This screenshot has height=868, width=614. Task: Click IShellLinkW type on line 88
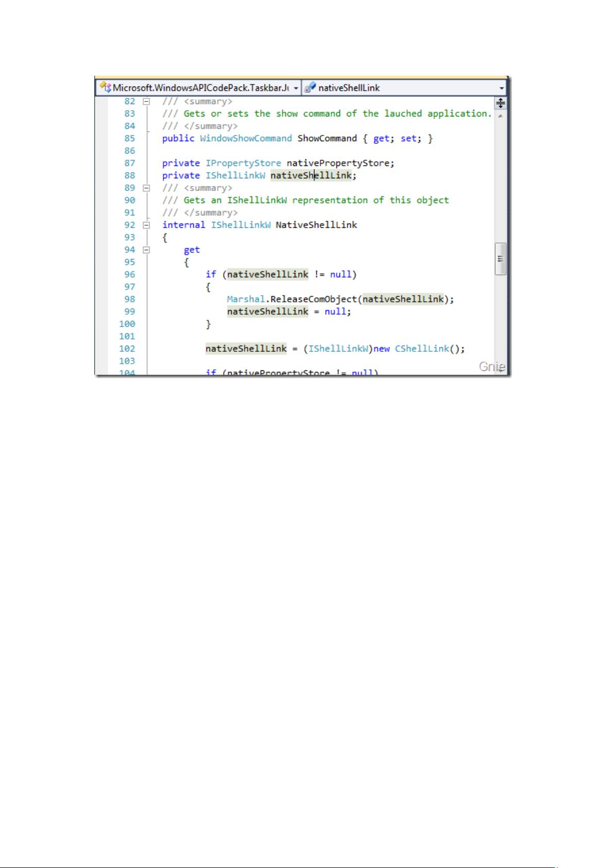click(x=235, y=176)
